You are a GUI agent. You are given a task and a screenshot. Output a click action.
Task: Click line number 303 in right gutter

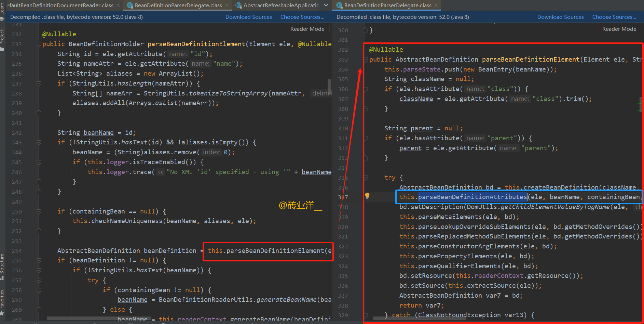343,60
